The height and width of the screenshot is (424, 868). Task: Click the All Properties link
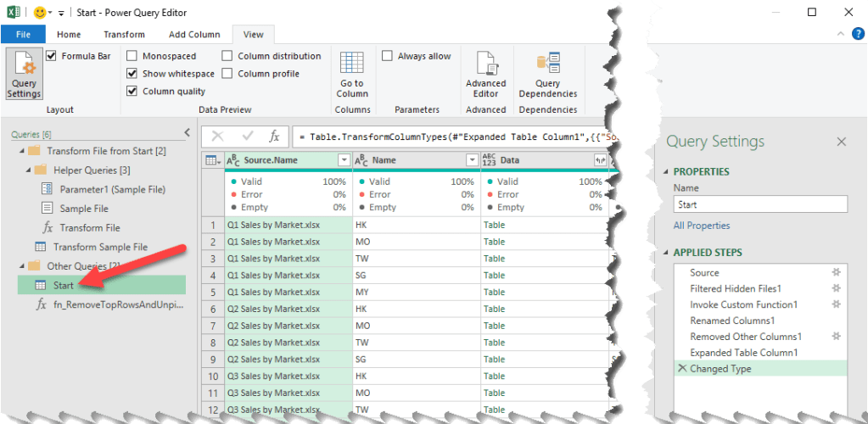point(702,226)
